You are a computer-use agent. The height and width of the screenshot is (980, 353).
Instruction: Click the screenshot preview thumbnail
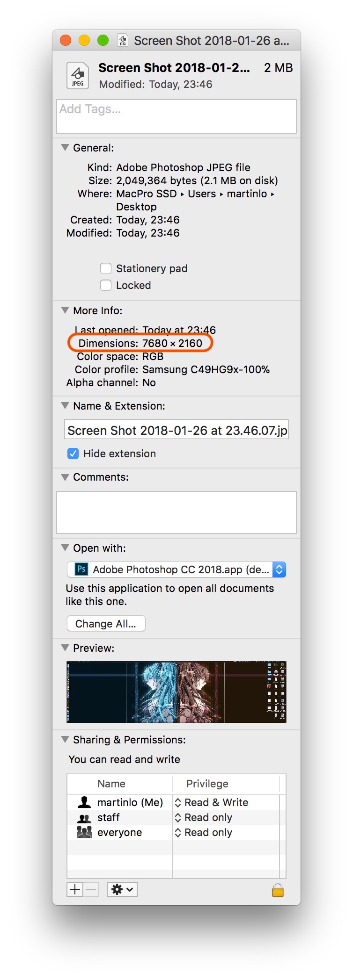(x=176, y=692)
